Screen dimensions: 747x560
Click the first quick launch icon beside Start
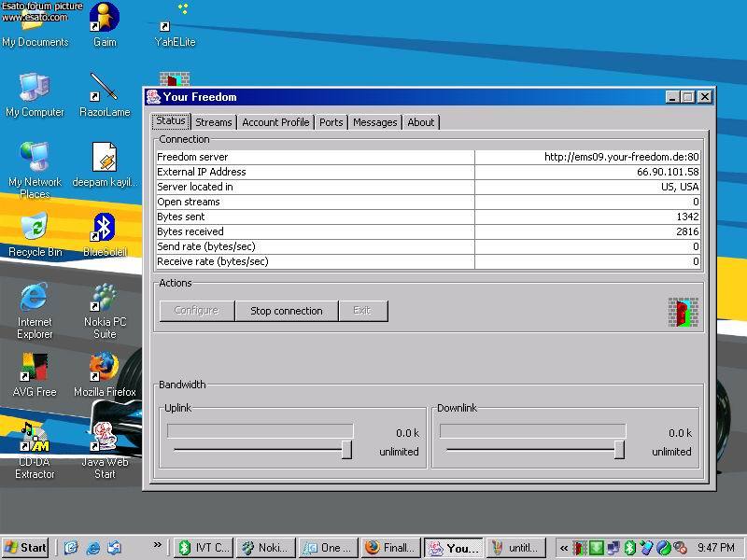coord(71,548)
